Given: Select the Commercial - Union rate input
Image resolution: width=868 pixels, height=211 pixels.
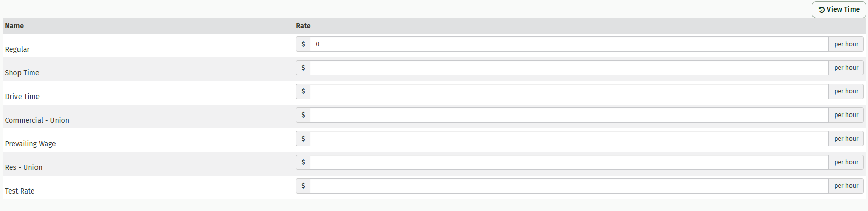Looking at the screenshot, I should coord(569,115).
